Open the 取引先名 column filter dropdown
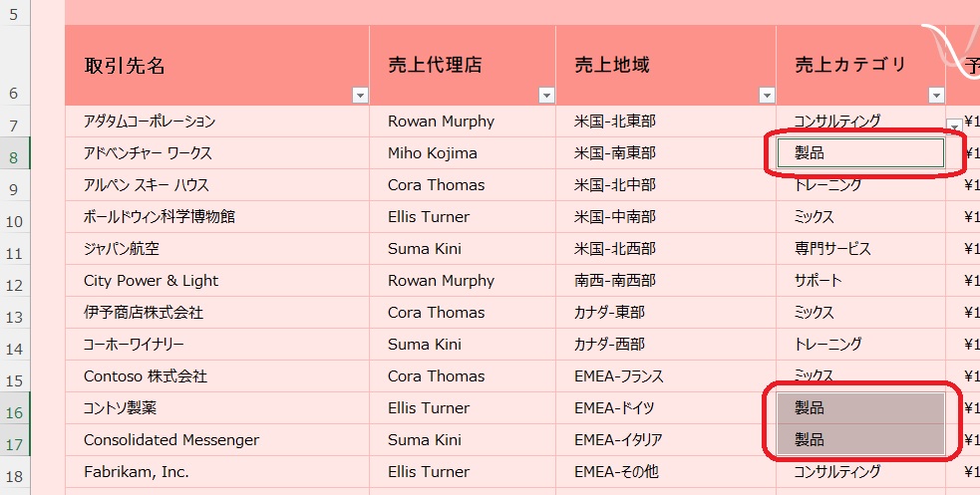 [360, 95]
